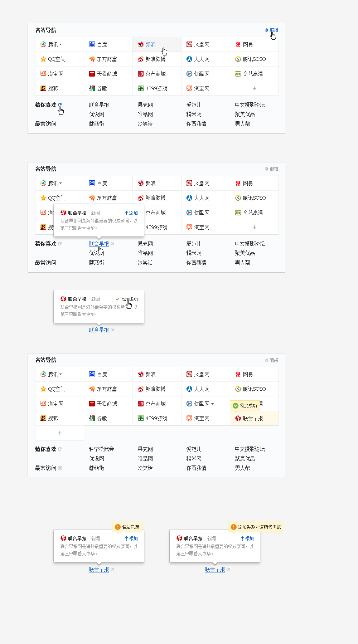
Task: Click the circle-x icon beside 最常访问
Action: coord(60,468)
